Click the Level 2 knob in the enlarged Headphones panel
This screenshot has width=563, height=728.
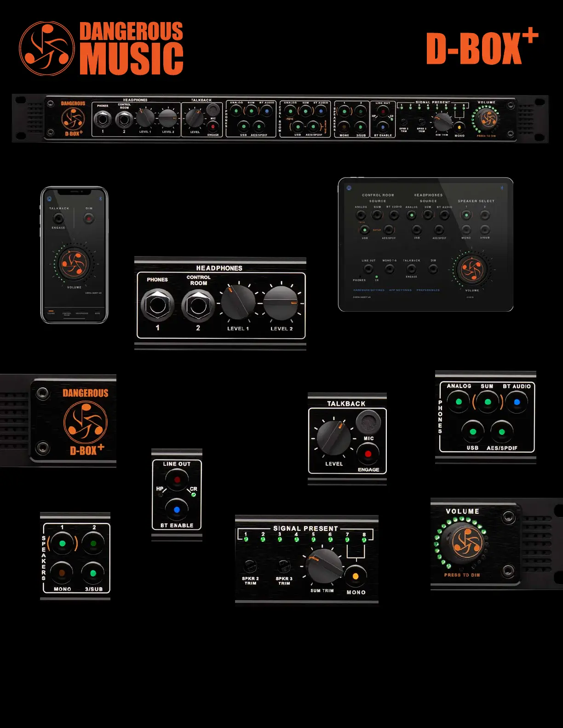281,303
